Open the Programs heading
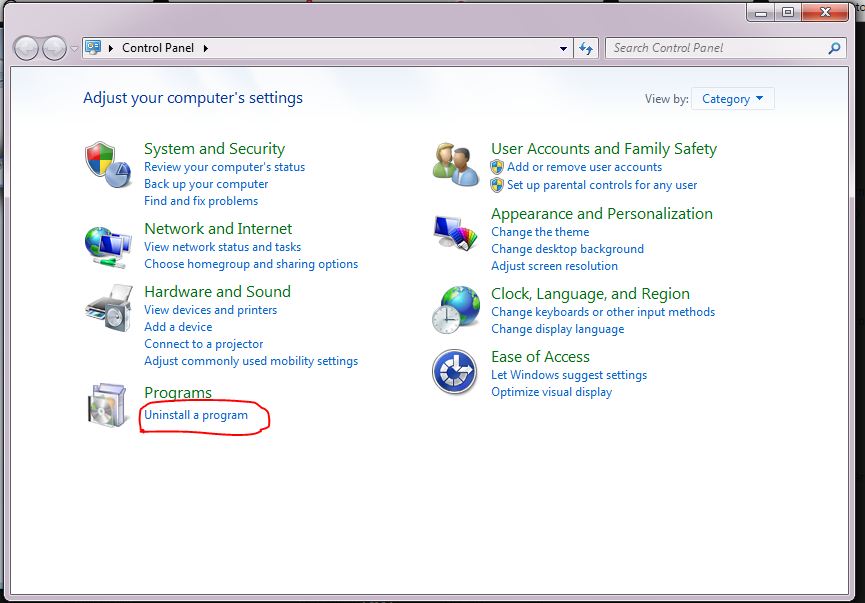This screenshot has height=603, width=865. click(178, 392)
